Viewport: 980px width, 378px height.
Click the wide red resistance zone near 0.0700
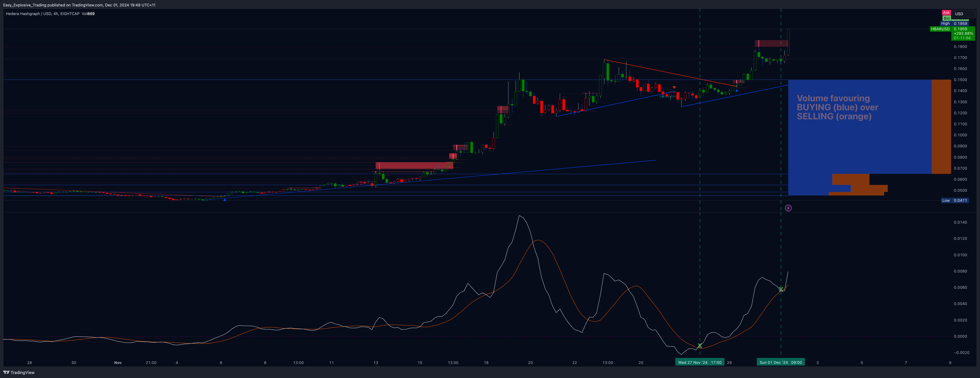tap(414, 165)
